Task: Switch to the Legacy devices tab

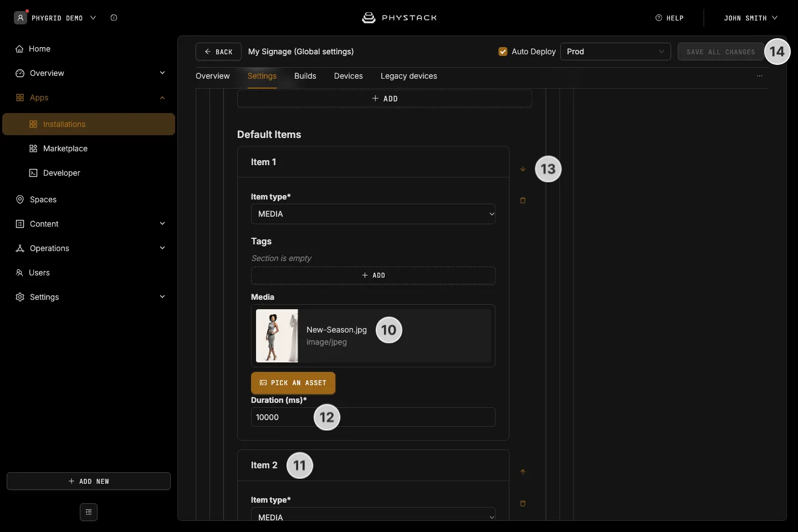Action: [409, 76]
